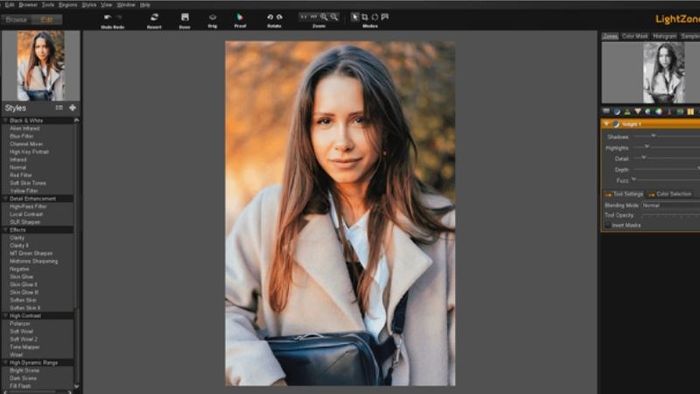Image resolution: width=700 pixels, height=394 pixels.
Task: Click the Revert icon
Action: [154, 17]
